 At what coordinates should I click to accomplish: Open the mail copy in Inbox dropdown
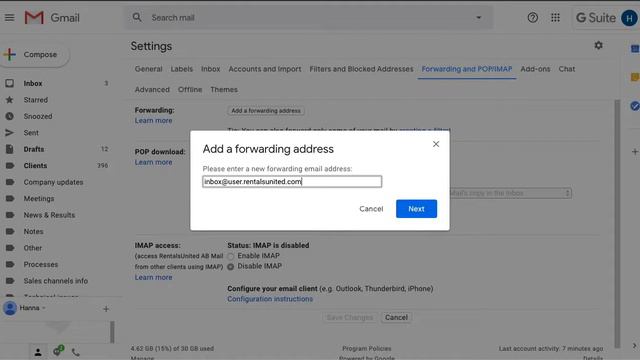(510, 193)
